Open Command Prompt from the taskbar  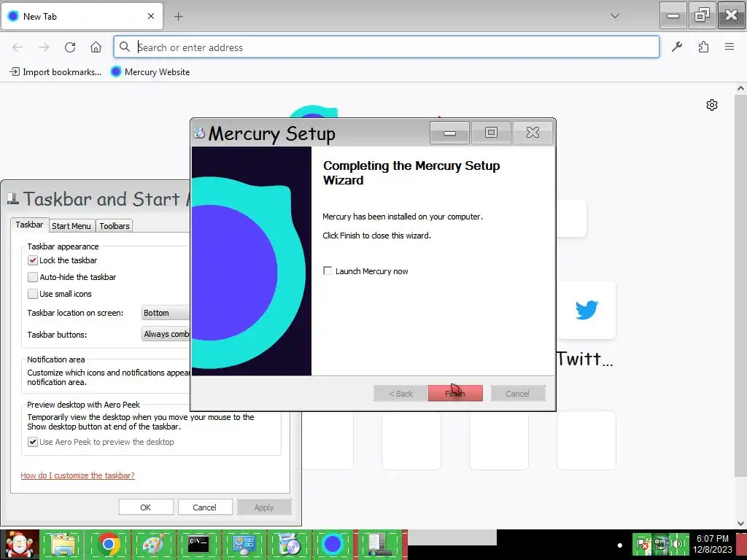(x=198, y=545)
